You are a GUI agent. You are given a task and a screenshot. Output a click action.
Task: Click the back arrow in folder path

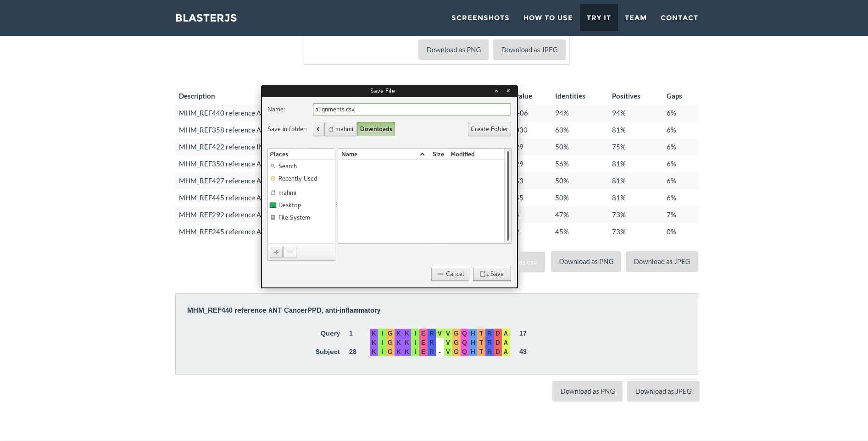point(318,129)
